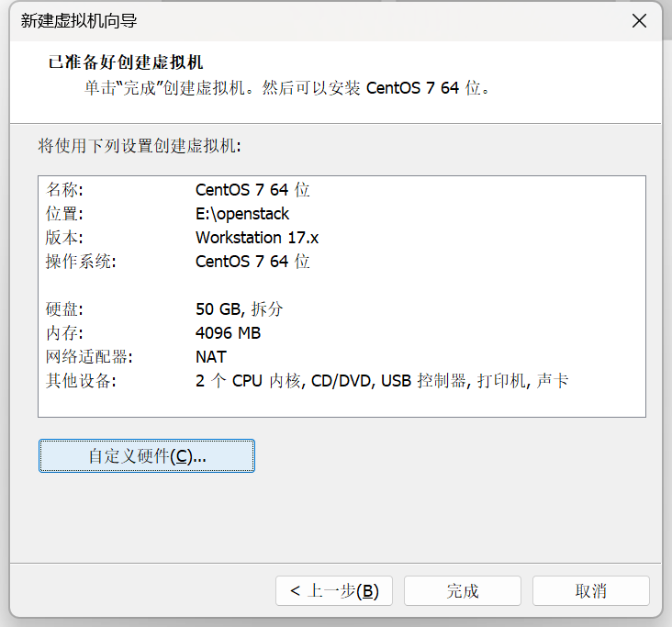Viewport: 672px width, 627px height.
Task: Click the title bar text 新建虚拟机向导
Action: 79,20
